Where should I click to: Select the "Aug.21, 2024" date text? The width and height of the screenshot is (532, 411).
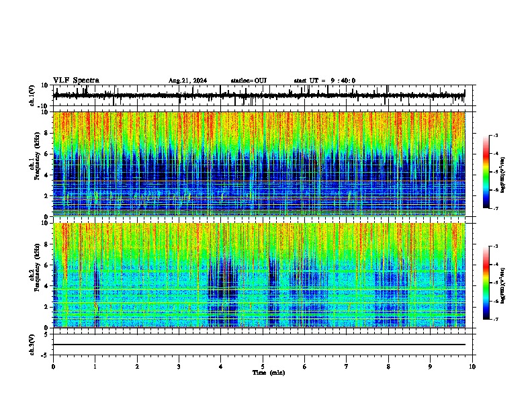click(x=187, y=81)
